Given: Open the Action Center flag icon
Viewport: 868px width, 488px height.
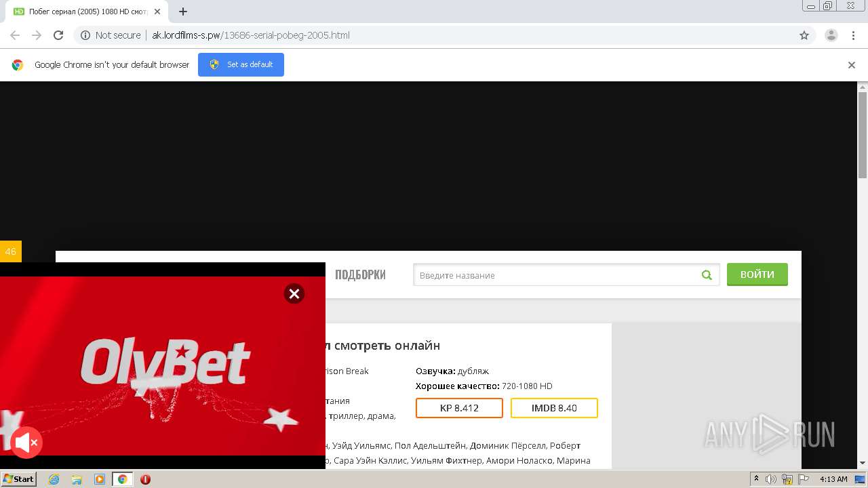Looking at the screenshot, I should pos(804,479).
